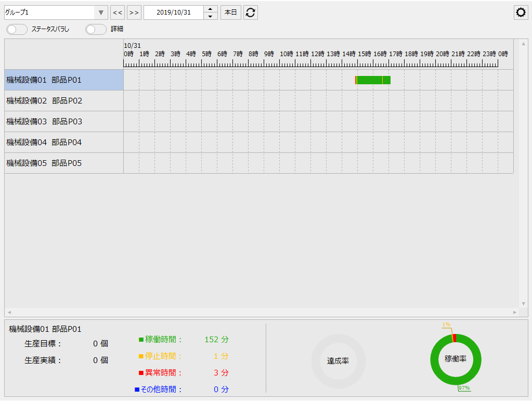Viewport: 532px width, 401px height.
Task: Click the down arrow to decrement the date
Action: point(210,15)
